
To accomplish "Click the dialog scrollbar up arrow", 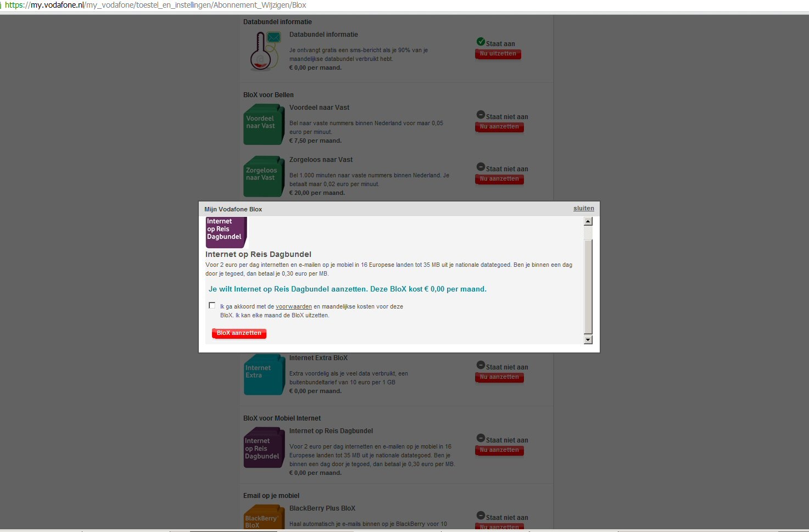I will tap(588, 221).
